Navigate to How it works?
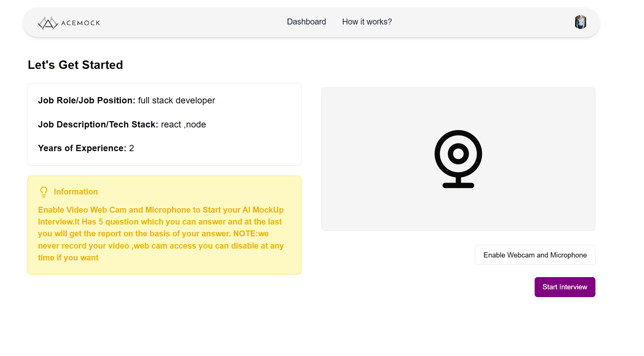 (x=367, y=21)
